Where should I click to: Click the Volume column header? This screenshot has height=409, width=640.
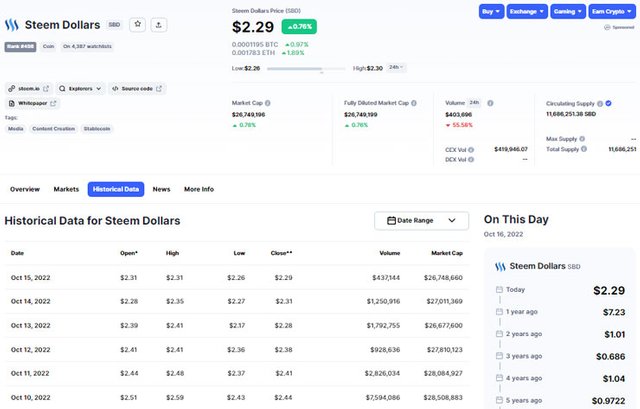point(390,253)
